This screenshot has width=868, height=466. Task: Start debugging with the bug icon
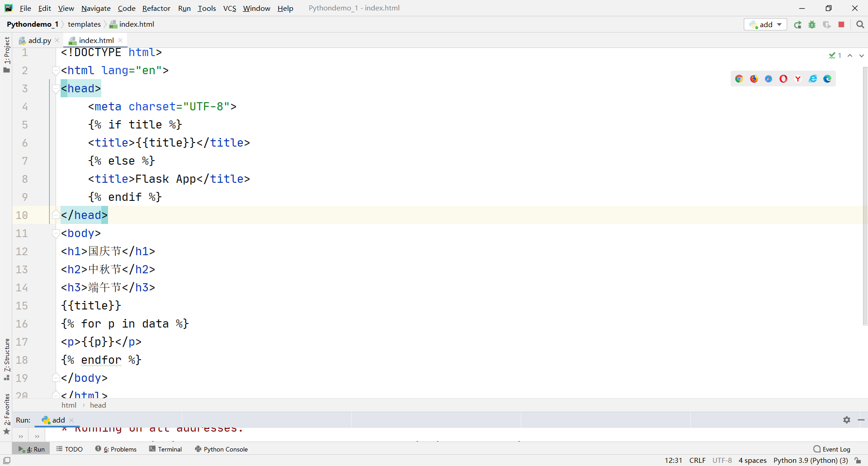[x=812, y=25]
